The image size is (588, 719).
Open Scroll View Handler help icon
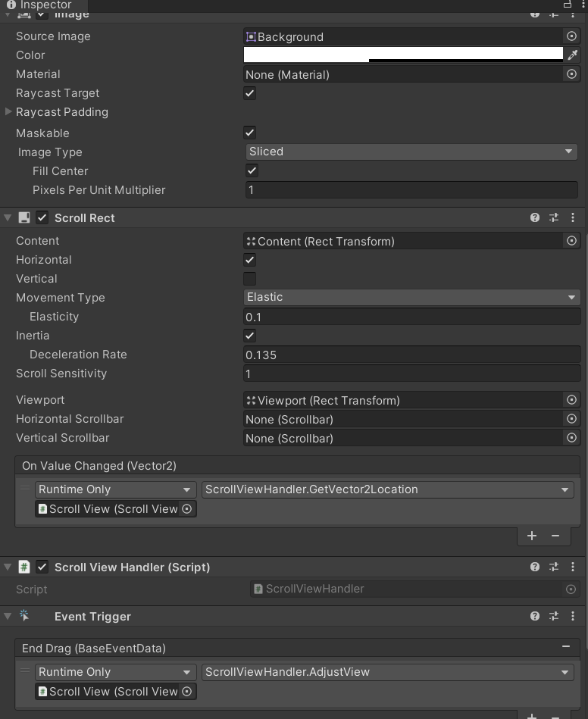pos(535,567)
